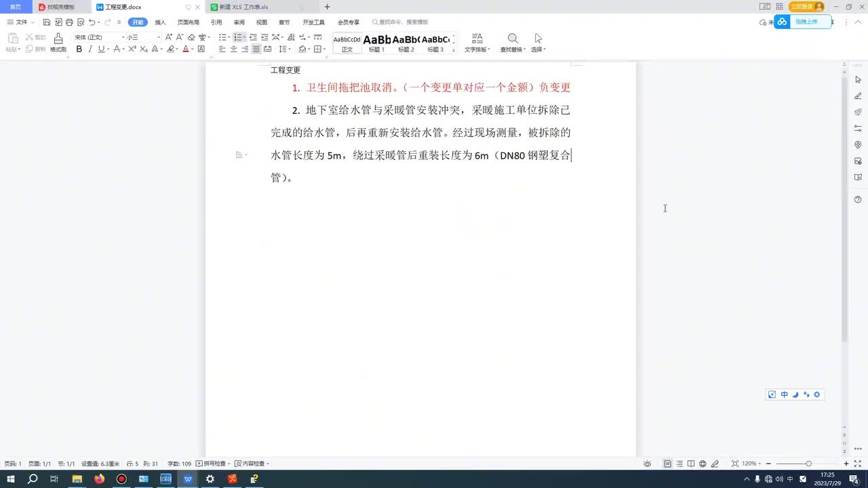Open the zoom percentage dropdown showing 120%
The width and height of the screenshot is (868, 488).
coord(752,464)
